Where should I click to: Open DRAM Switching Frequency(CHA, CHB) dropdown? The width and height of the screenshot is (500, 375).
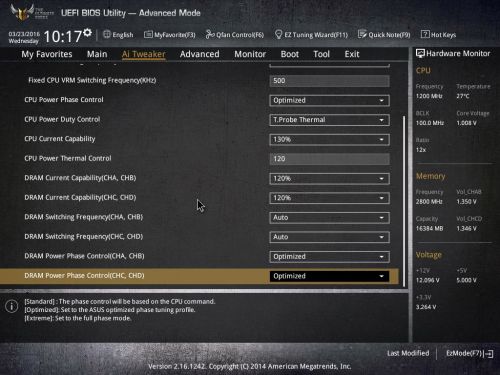[x=329, y=218]
